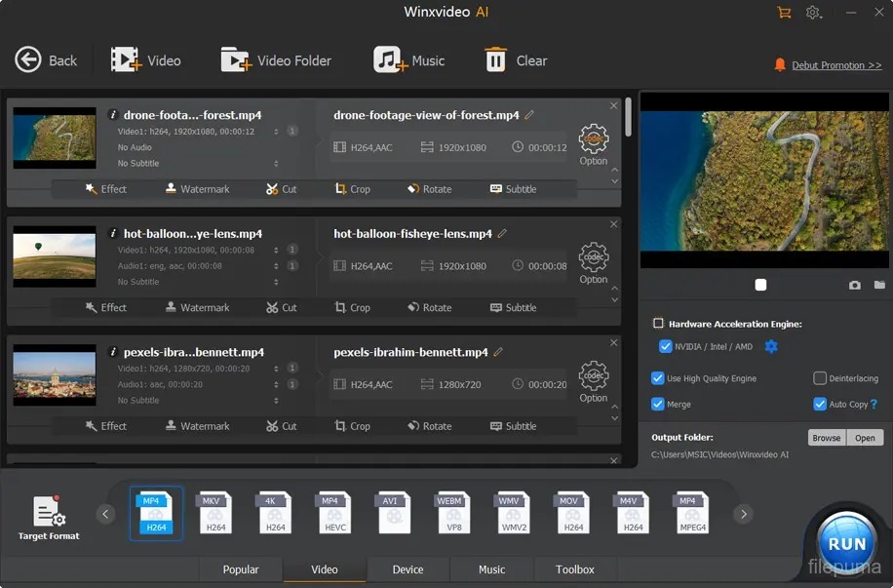
Task: Click the snapshot camera icon under preview
Action: pos(855,285)
